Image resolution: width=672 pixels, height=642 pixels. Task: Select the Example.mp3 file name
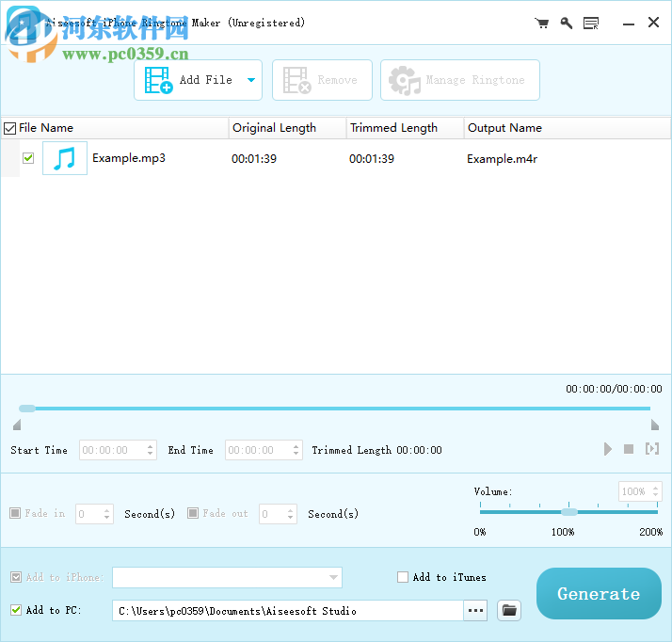pos(129,158)
